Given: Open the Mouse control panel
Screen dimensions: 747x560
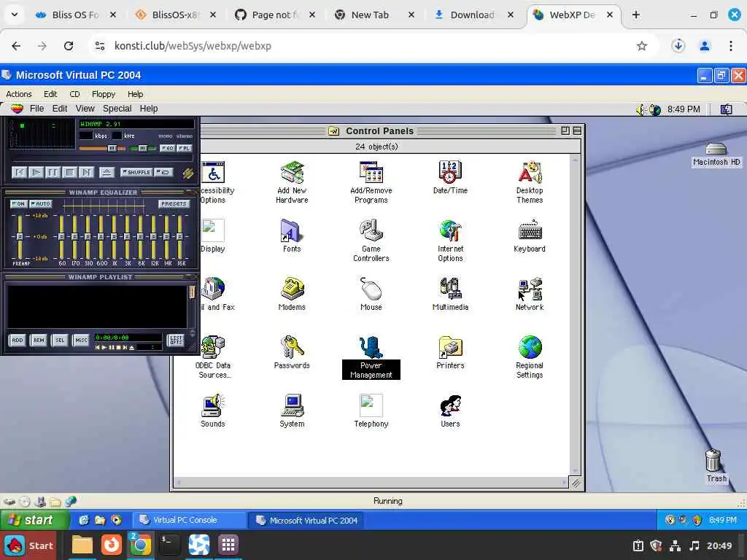Looking at the screenshot, I should [x=371, y=294].
